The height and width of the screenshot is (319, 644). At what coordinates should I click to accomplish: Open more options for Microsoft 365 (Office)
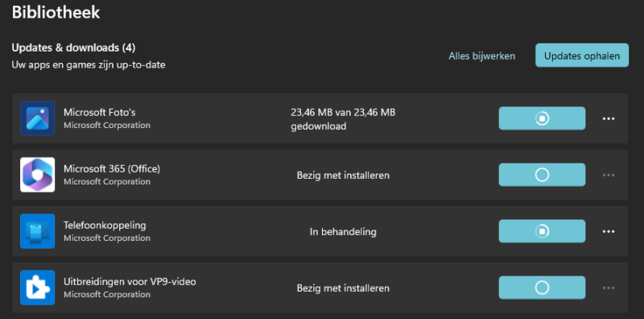coord(609,175)
